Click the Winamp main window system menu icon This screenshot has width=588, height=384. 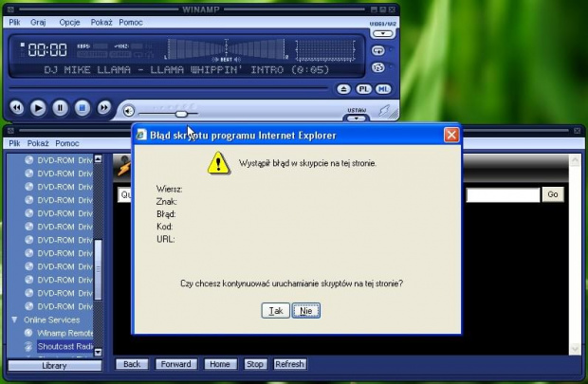pyautogui.click(x=10, y=9)
